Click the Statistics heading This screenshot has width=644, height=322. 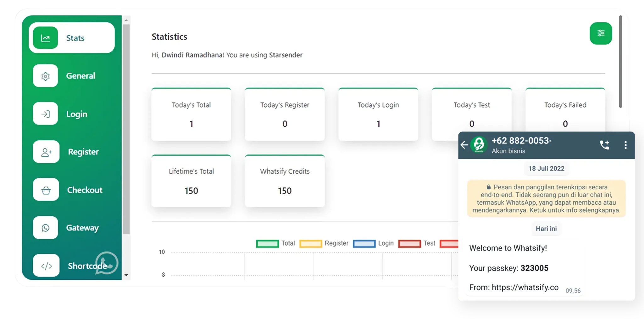(169, 37)
